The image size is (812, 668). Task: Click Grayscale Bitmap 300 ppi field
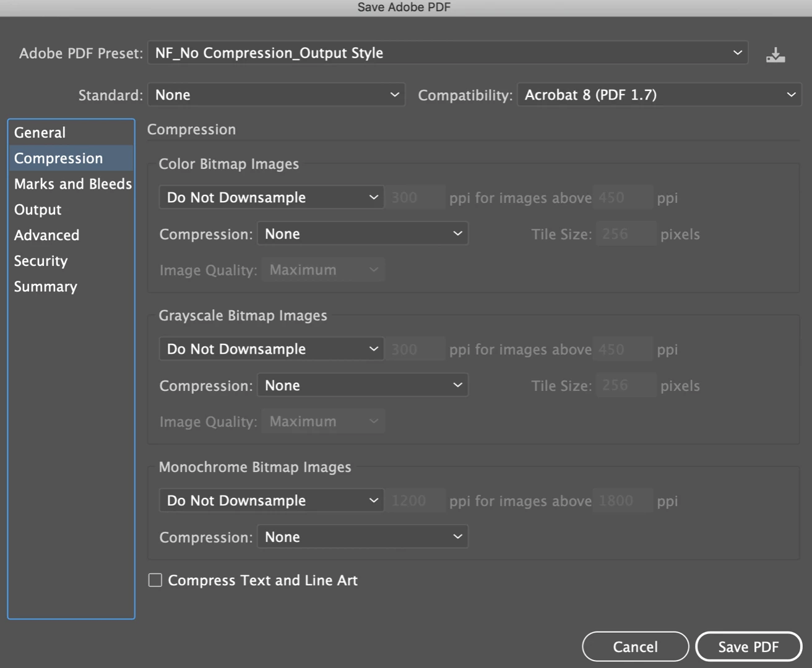click(x=416, y=349)
